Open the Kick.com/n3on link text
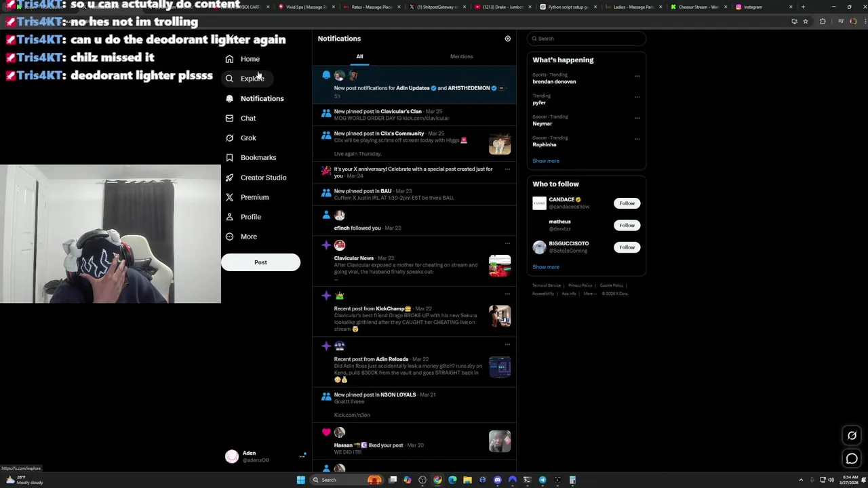The width and height of the screenshot is (868, 488). click(352, 415)
